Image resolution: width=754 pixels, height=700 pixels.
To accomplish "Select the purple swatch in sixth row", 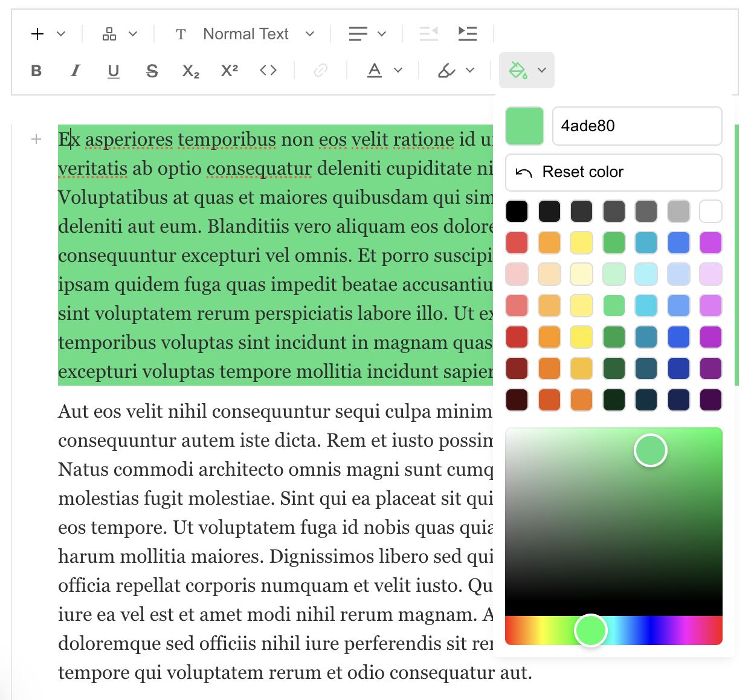I will pyautogui.click(x=710, y=368).
